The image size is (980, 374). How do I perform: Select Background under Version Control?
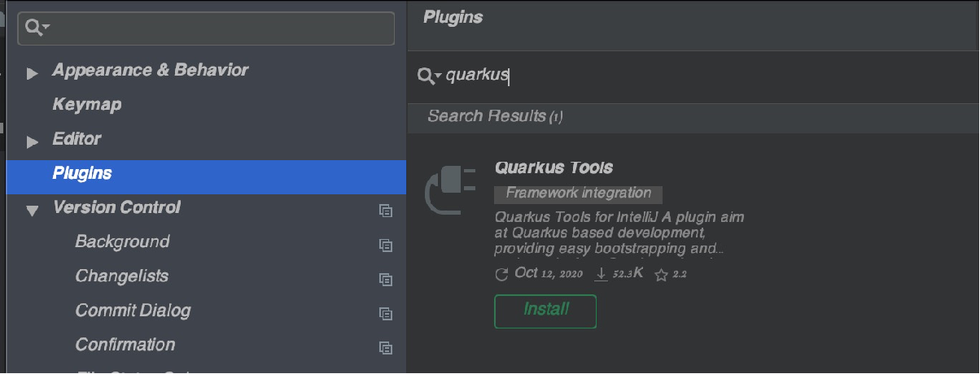[122, 242]
